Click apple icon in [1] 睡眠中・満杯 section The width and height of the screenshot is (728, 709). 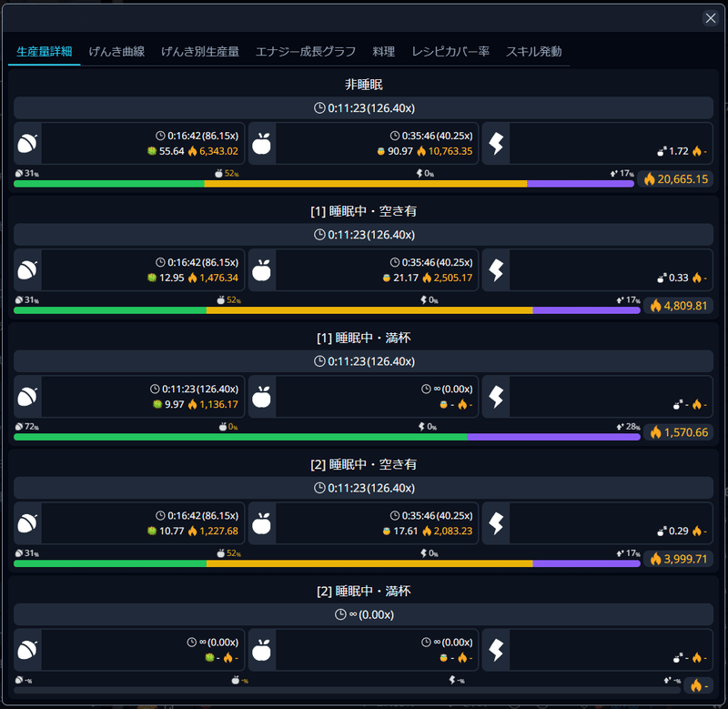pyautogui.click(x=261, y=397)
